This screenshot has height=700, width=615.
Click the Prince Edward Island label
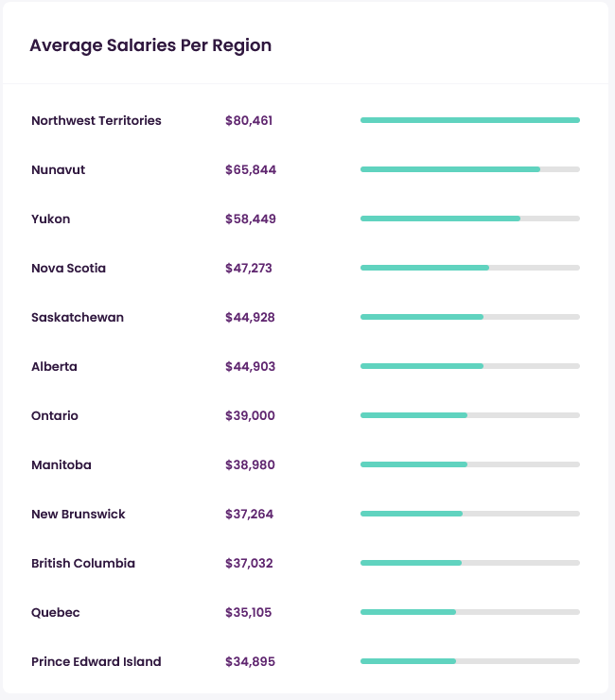[97, 661]
